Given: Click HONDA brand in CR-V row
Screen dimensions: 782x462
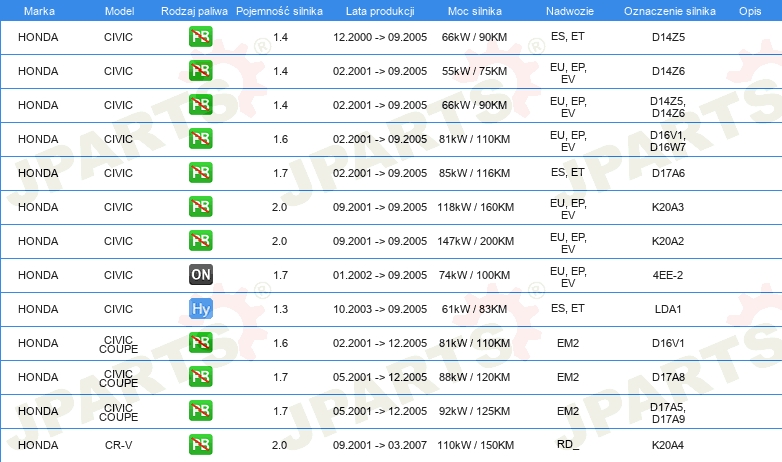Looking at the screenshot, I should pos(38,445).
